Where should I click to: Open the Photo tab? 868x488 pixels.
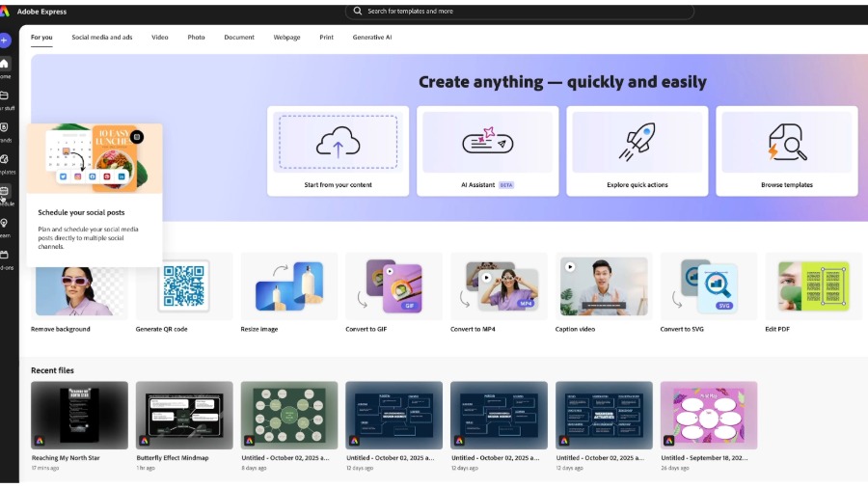click(x=196, y=37)
